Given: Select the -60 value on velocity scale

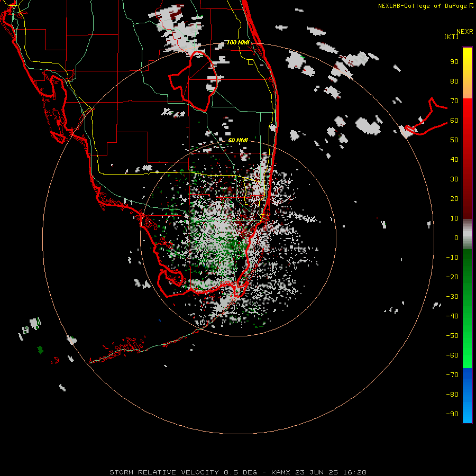Looking at the screenshot, I should pos(452,355).
